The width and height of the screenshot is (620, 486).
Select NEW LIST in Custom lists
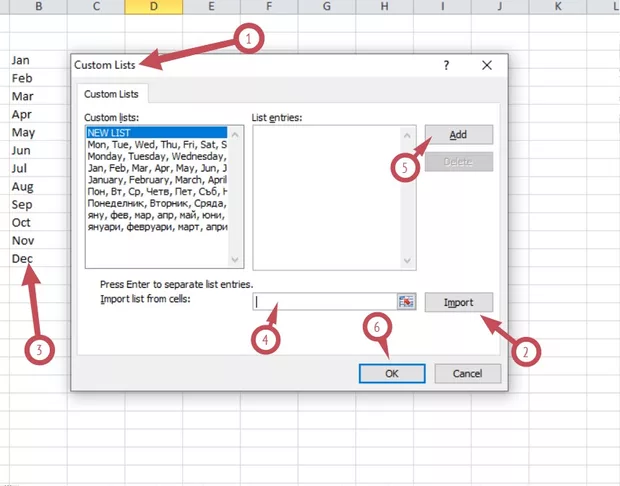tap(157, 132)
